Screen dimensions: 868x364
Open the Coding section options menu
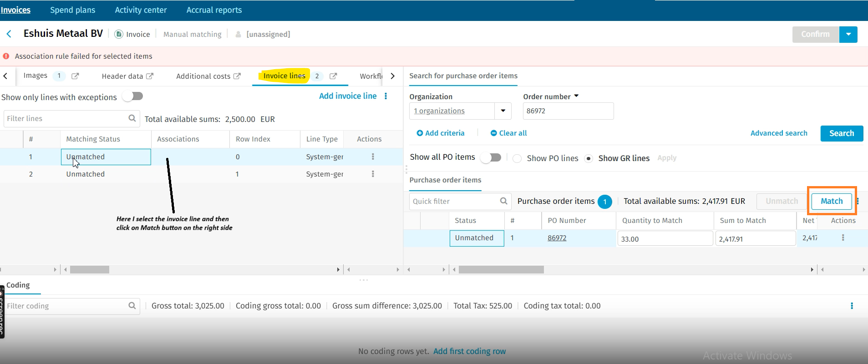(x=852, y=306)
